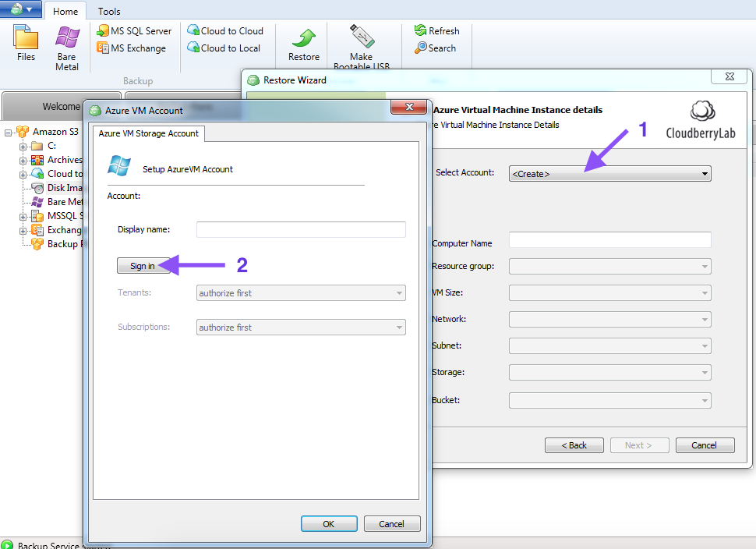This screenshot has height=549, width=756.
Task: Open the Tenants dropdown
Action: pos(301,293)
